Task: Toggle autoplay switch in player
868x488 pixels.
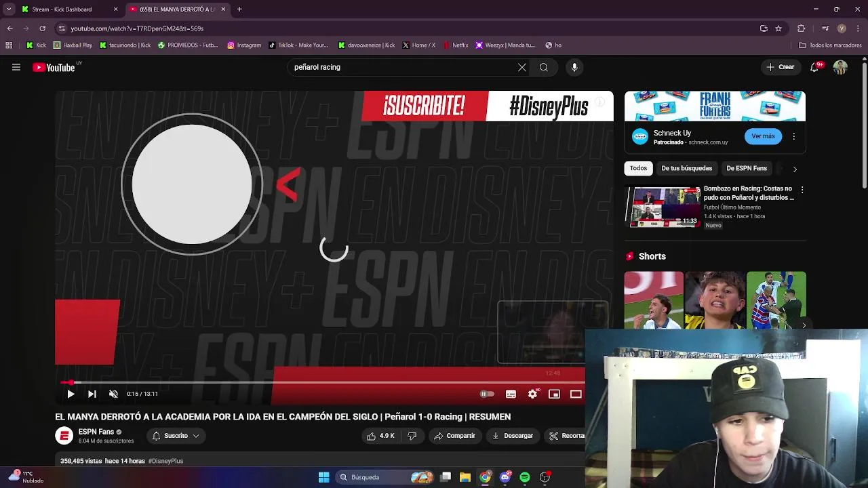Action: click(x=487, y=394)
